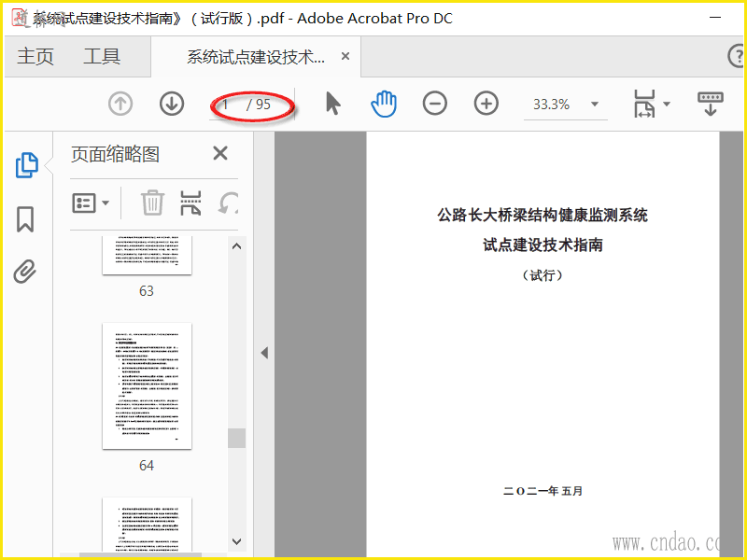The image size is (747, 560).
Task: Click the current page number field
Action: click(x=228, y=104)
